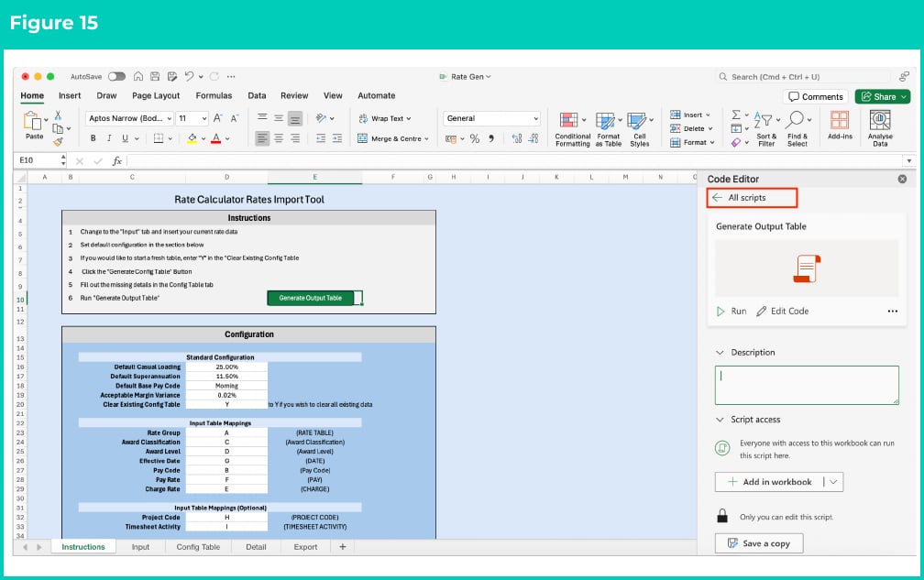Open Sort & Filter
Screen dimensions: 924x580
766,129
